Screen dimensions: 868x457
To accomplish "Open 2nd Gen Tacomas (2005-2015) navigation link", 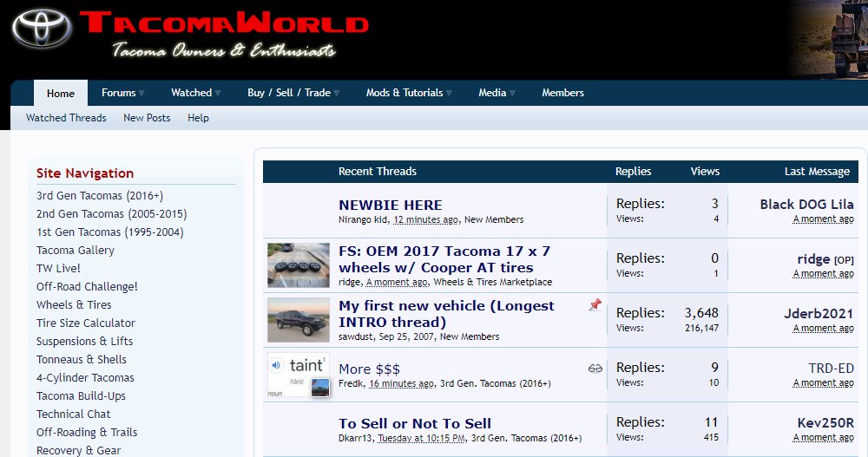I will pos(112,214).
